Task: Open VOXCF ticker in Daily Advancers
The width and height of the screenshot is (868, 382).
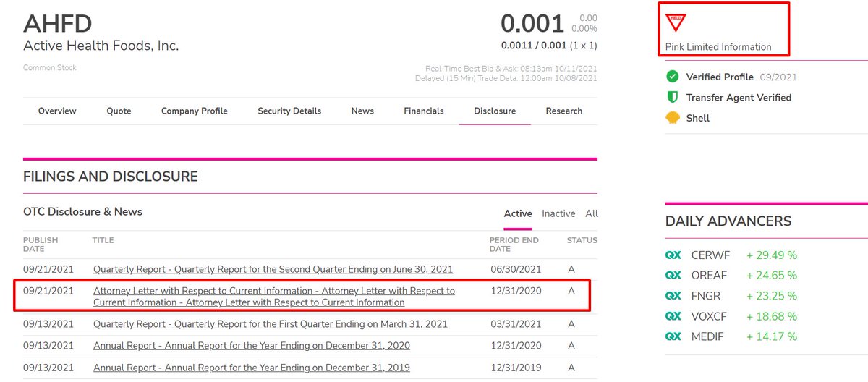Action: coord(710,316)
